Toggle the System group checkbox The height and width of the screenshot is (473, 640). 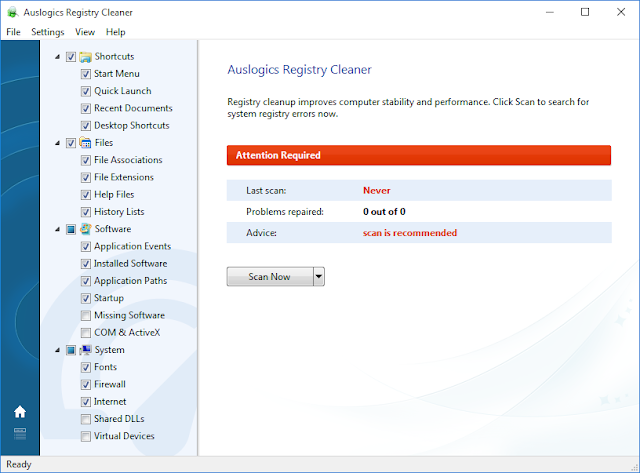pos(71,350)
